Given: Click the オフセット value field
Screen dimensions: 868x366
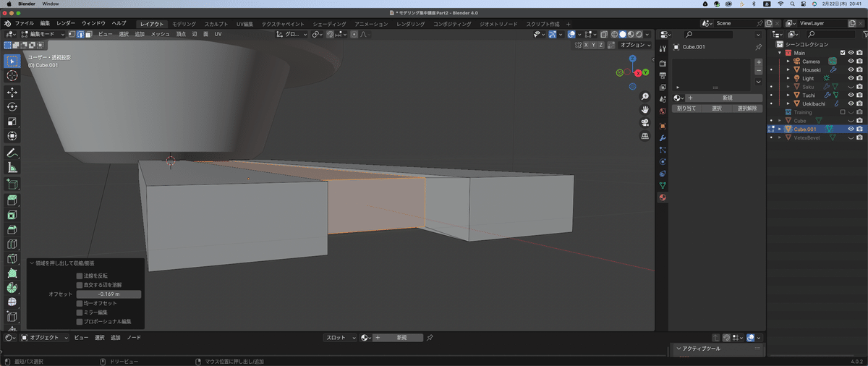Looking at the screenshot, I should [x=109, y=294].
